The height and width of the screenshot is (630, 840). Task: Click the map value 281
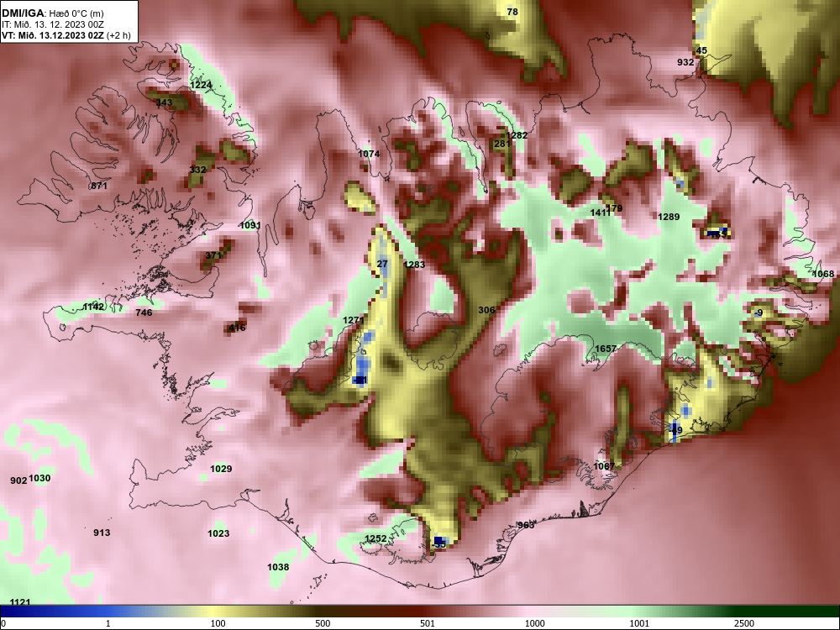coord(502,144)
